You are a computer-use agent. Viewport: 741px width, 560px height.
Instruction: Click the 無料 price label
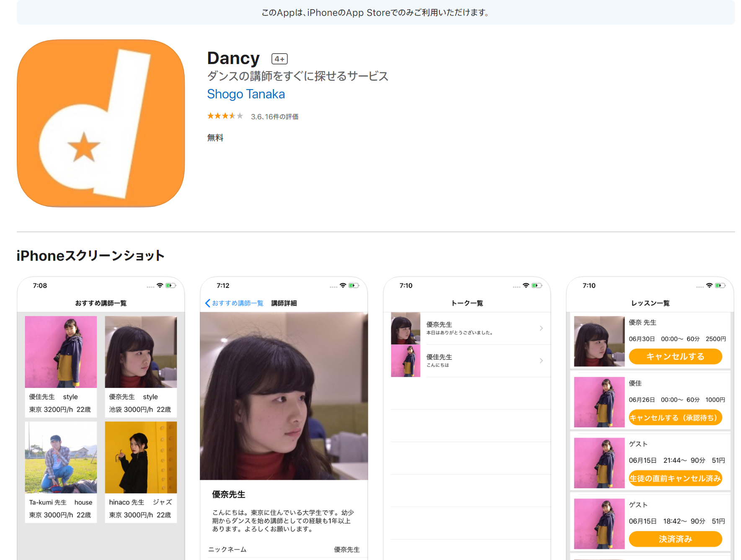[x=215, y=138]
